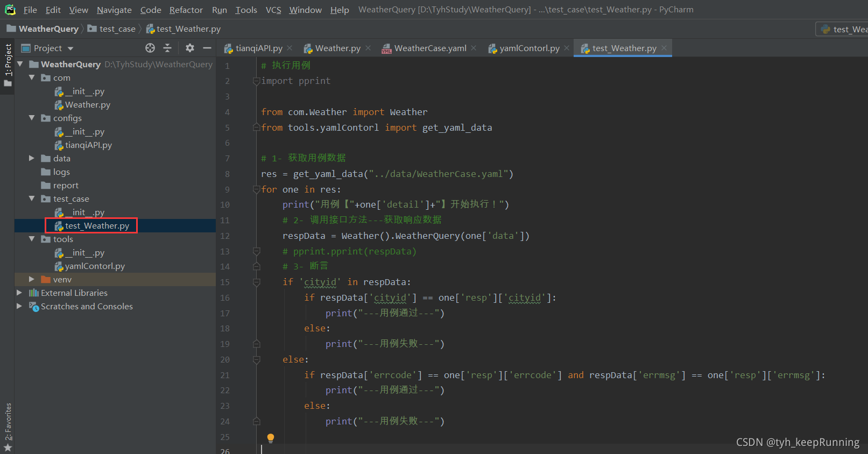Viewport: 868px width, 454px height.
Task: Expand Scratches and Consoles node
Action: tap(20, 306)
